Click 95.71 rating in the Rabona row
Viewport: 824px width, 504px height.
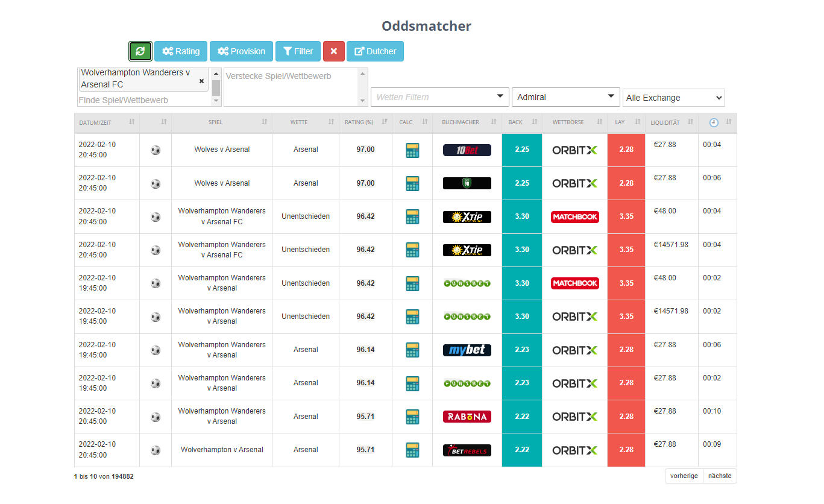coord(365,417)
